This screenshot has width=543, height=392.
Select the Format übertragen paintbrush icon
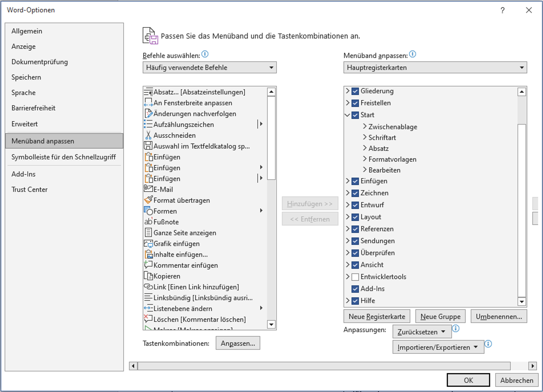(148, 200)
